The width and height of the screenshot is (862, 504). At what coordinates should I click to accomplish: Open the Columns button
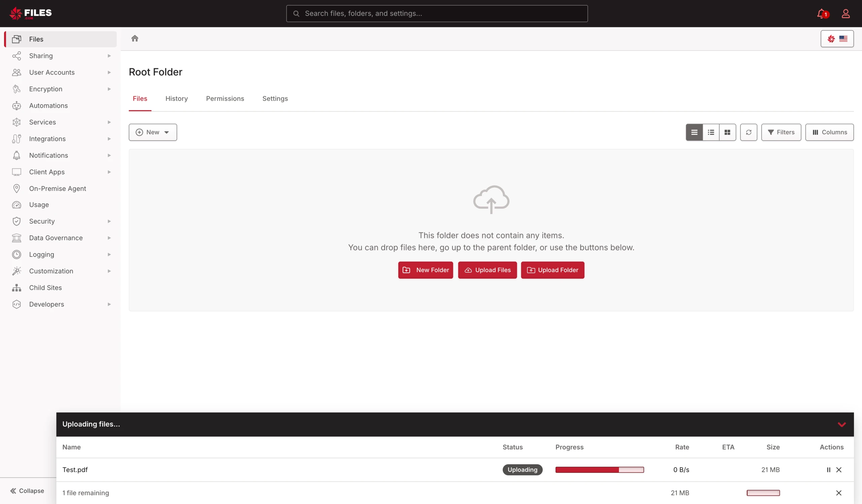tap(829, 132)
